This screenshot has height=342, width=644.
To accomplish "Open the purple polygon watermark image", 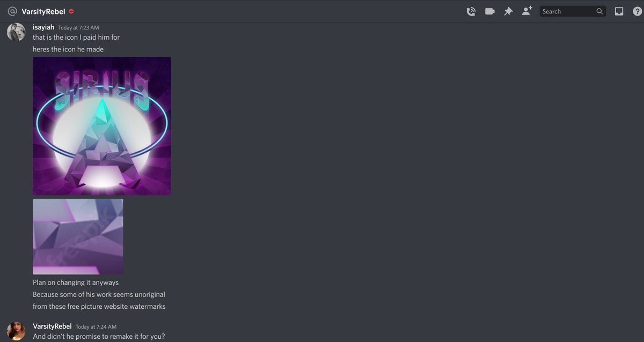I will point(78,236).
